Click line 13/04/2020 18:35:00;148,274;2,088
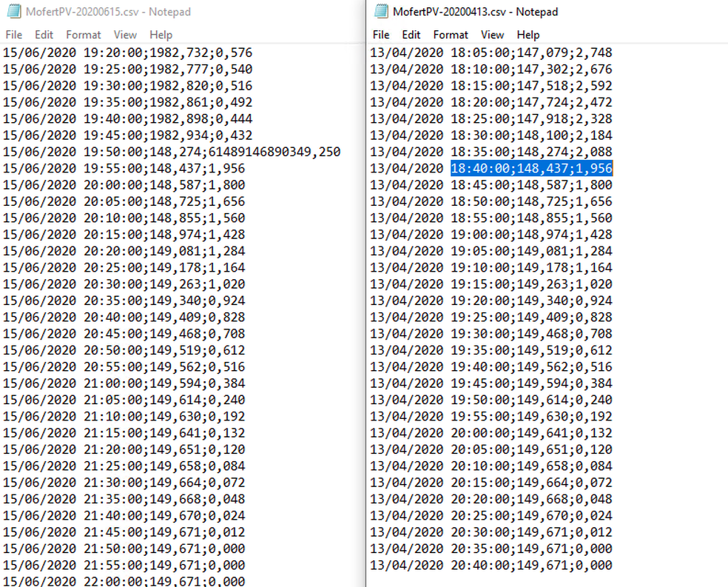The height and width of the screenshot is (587, 728). (491, 152)
